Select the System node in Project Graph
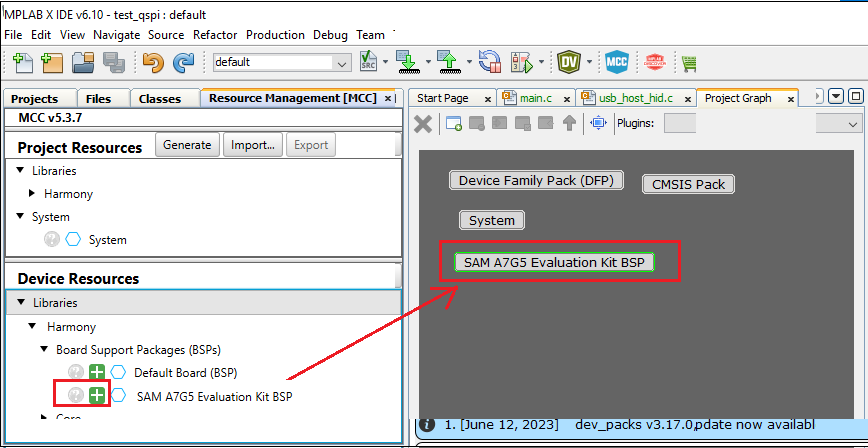Viewport: 868px width, 448px height. tap(492, 220)
